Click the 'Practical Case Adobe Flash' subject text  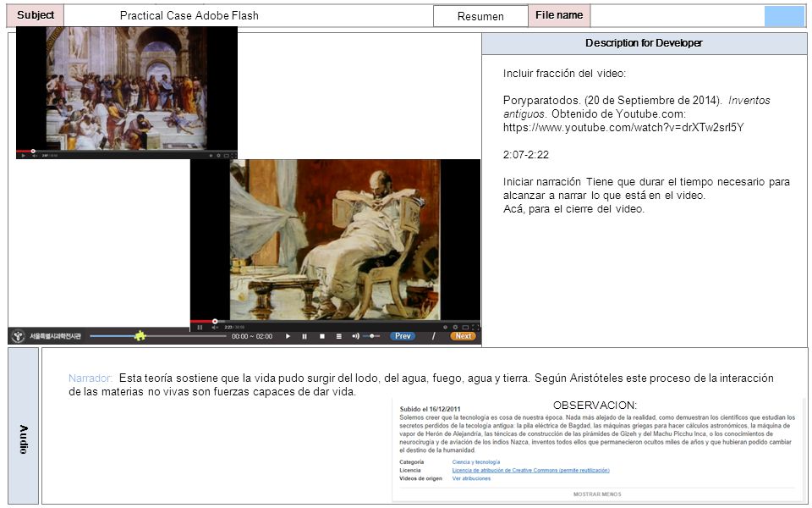189,15
